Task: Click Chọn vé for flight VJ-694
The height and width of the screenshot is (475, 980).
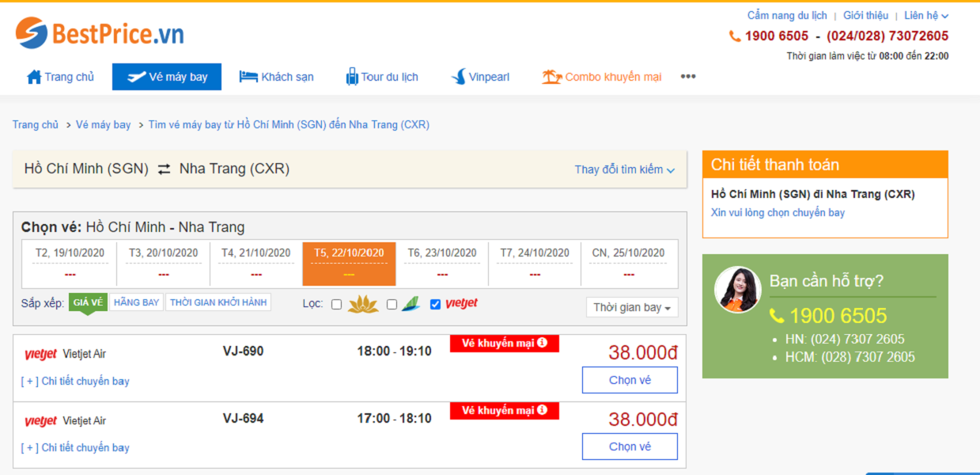Action: click(x=630, y=446)
